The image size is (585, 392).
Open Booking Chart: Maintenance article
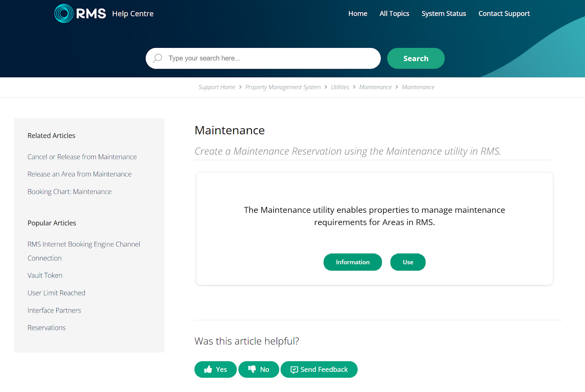[69, 192]
